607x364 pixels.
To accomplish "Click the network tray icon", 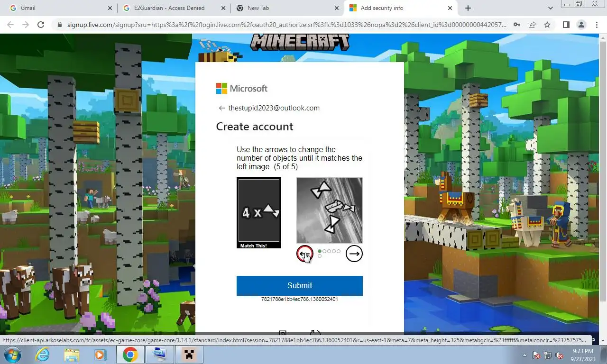I will pos(548,355).
